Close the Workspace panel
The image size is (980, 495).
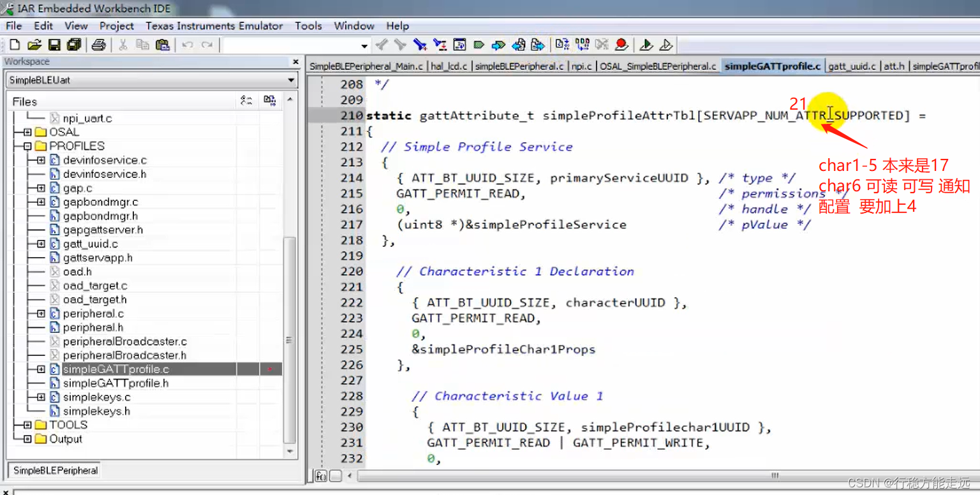295,62
